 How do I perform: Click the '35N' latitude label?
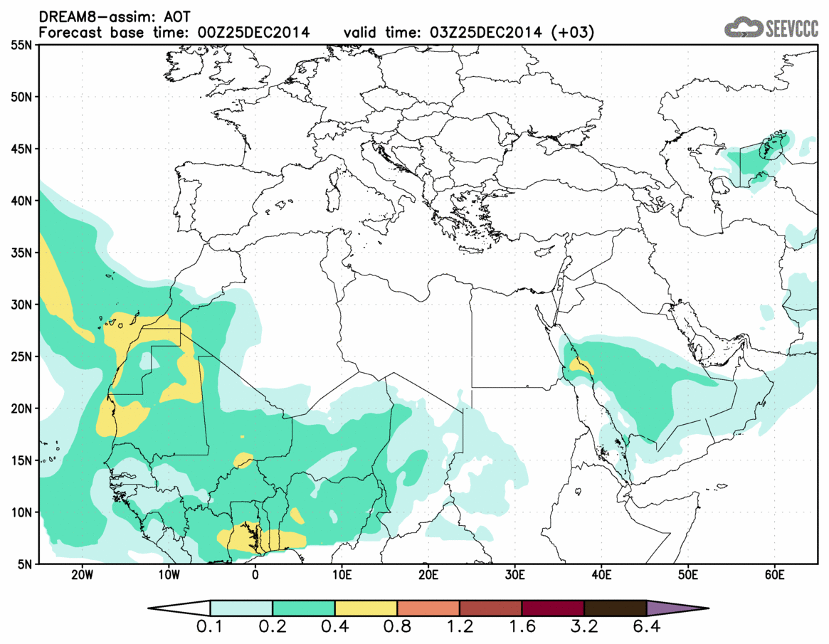pyautogui.click(x=21, y=253)
